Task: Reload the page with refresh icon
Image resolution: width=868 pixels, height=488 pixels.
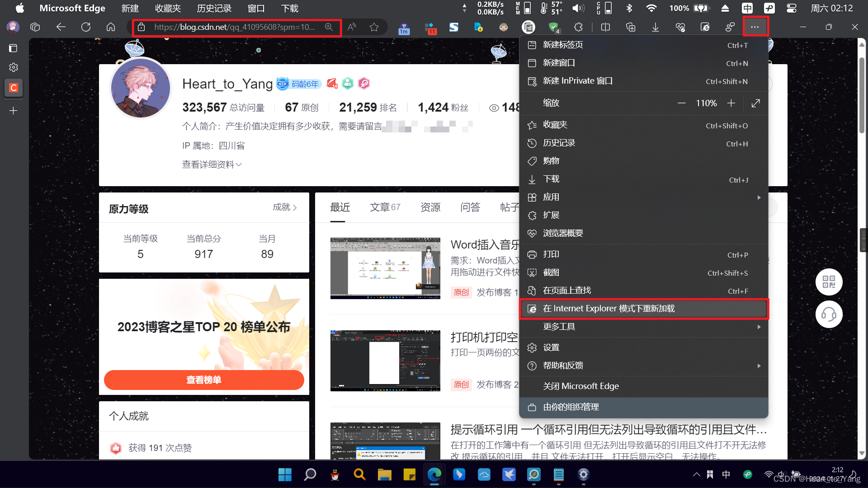Action: pos(86,27)
